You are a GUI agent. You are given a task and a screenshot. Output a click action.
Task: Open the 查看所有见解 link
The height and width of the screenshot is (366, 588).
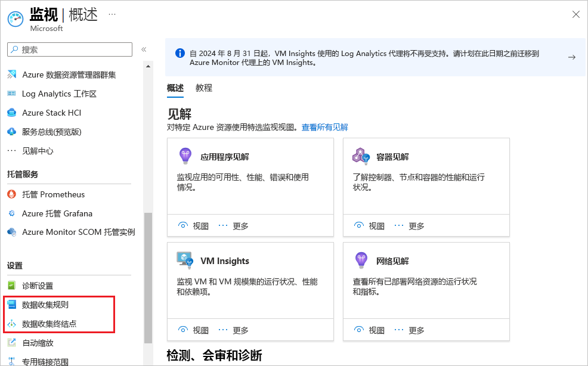coord(325,128)
